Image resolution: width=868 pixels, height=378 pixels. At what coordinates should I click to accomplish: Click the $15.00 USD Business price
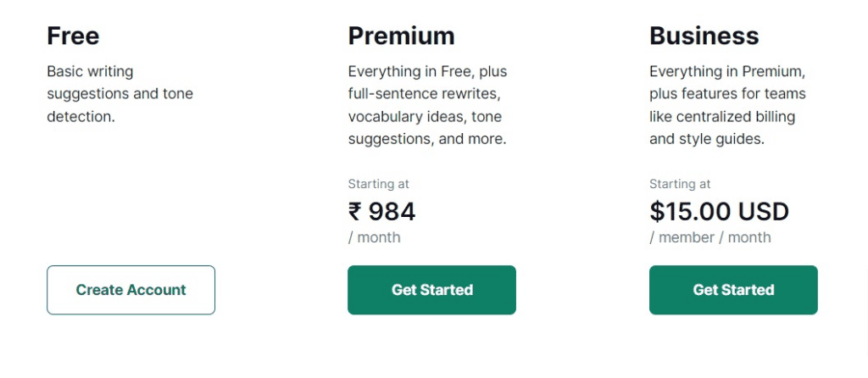click(x=719, y=211)
